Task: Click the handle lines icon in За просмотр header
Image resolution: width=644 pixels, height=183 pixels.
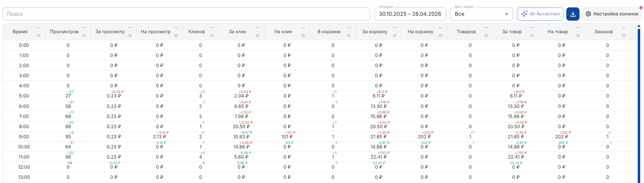Action: (x=130, y=36)
